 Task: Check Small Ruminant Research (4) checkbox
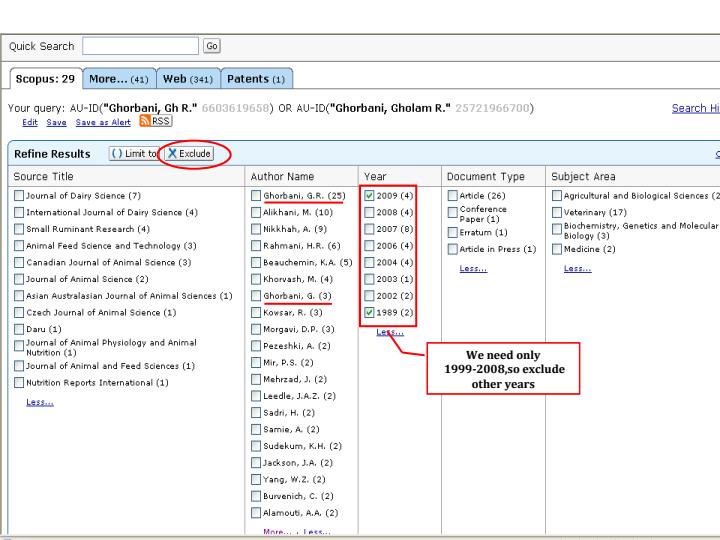[19, 229]
